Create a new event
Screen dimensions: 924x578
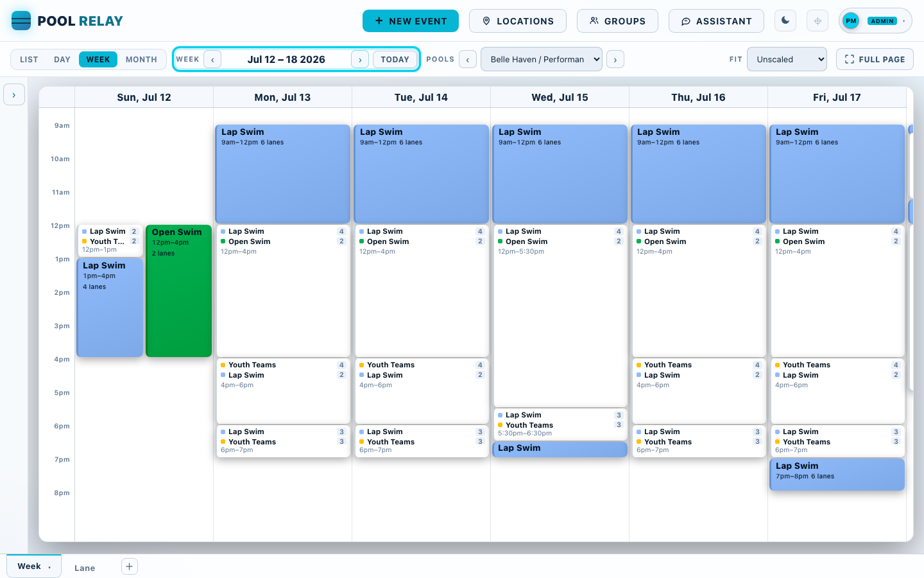coord(411,21)
